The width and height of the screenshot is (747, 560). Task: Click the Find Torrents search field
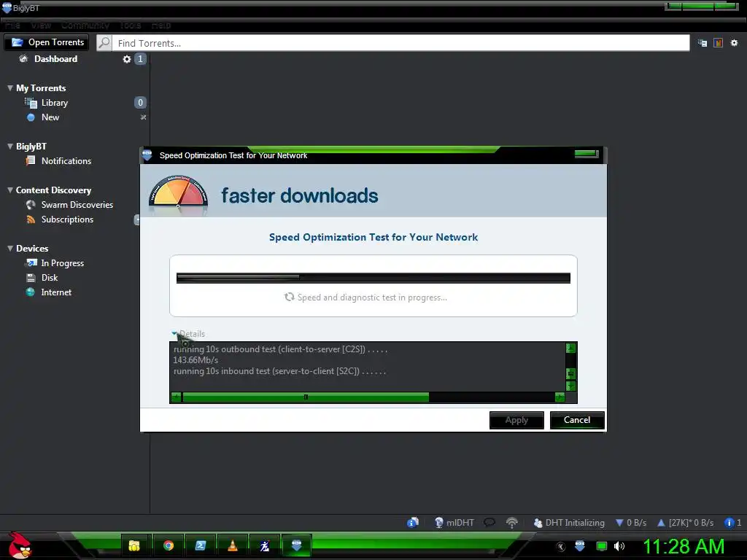point(400,43)
